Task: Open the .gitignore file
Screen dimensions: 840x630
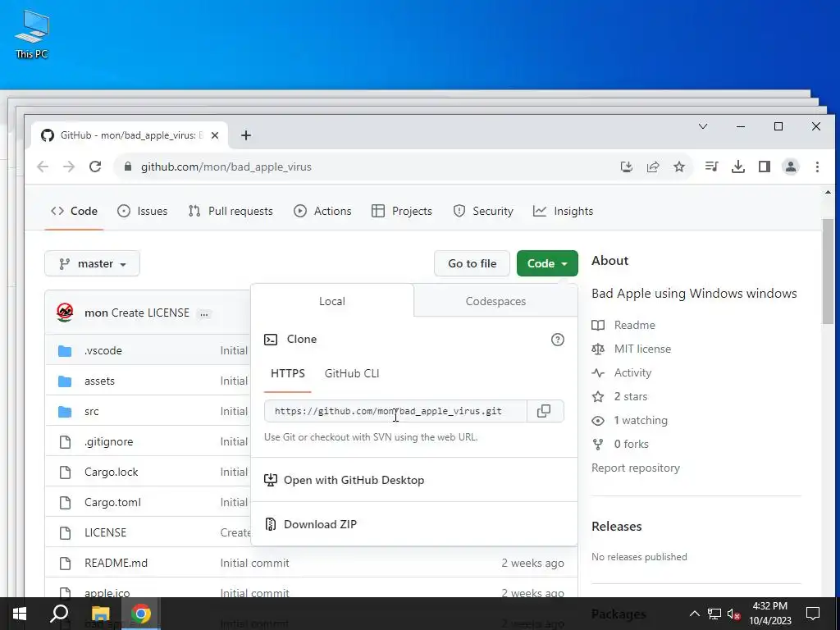Action: (109, 441)
